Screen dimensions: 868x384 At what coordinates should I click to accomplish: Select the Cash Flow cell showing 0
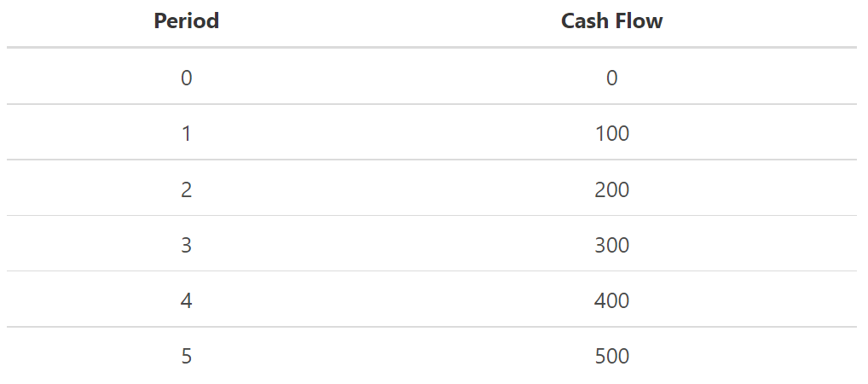point(611,78)
